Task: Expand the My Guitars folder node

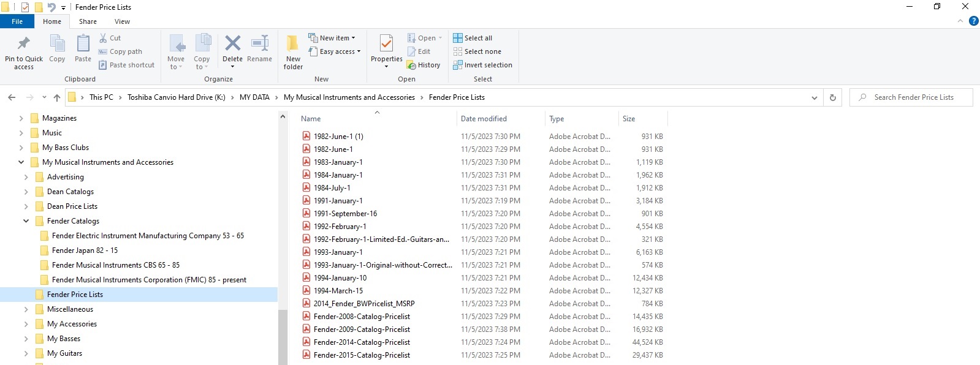Action: click(x=26, y=353)
